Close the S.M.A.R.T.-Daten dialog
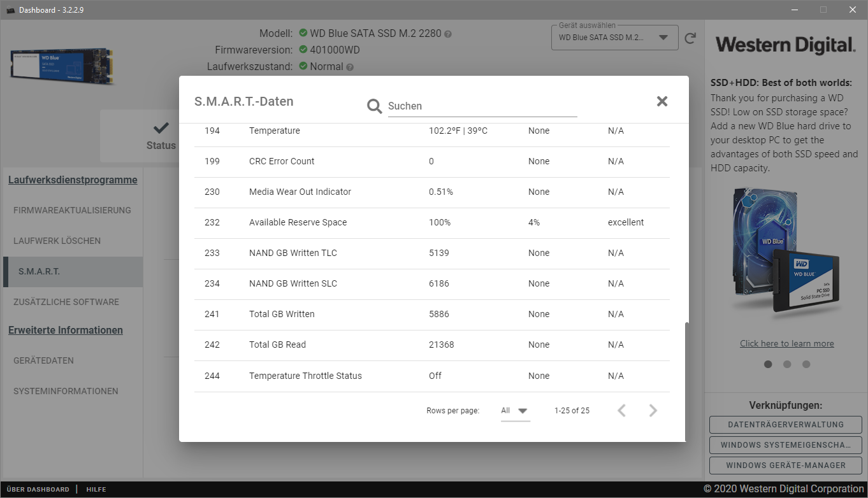Image resolution: width=868 pixels, height=498 pixels. click(662, 101)
